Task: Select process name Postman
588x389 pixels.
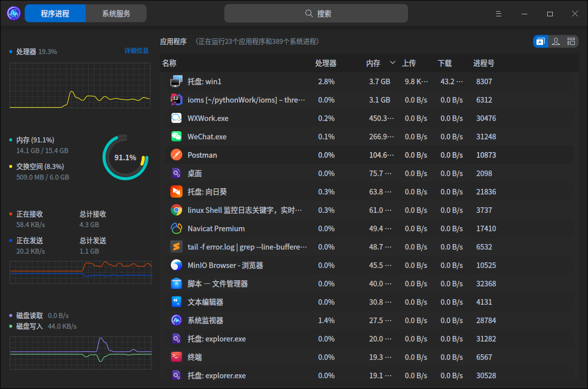Action: 202,155
